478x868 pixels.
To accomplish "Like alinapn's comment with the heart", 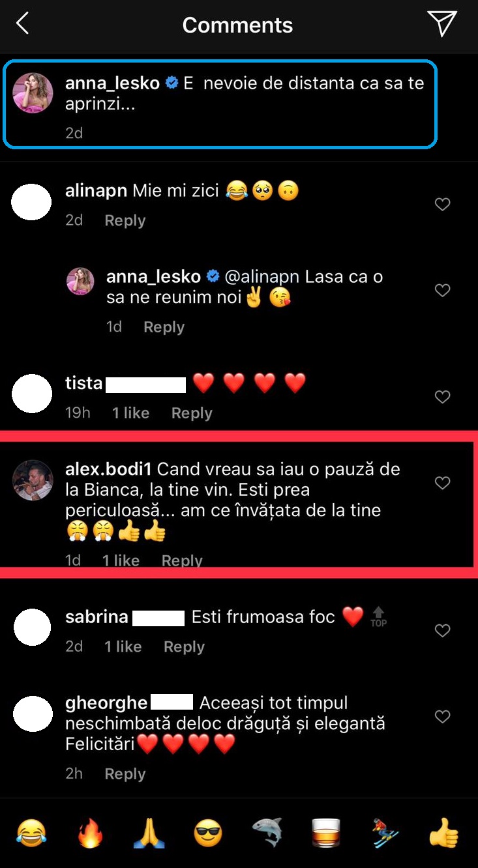I will coord(443,205).
